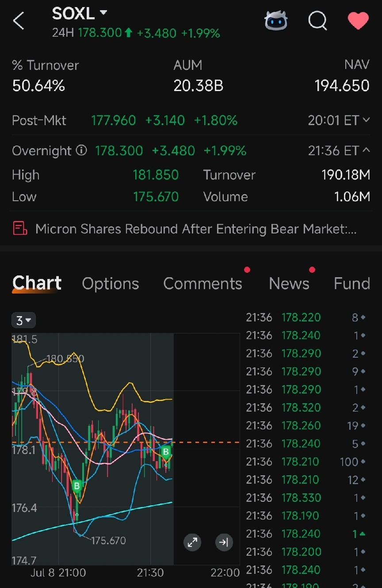Tap the B buy marker near 21:36
Image resolution: width=382 pixels, height=588 pixels.
point(166,451)
